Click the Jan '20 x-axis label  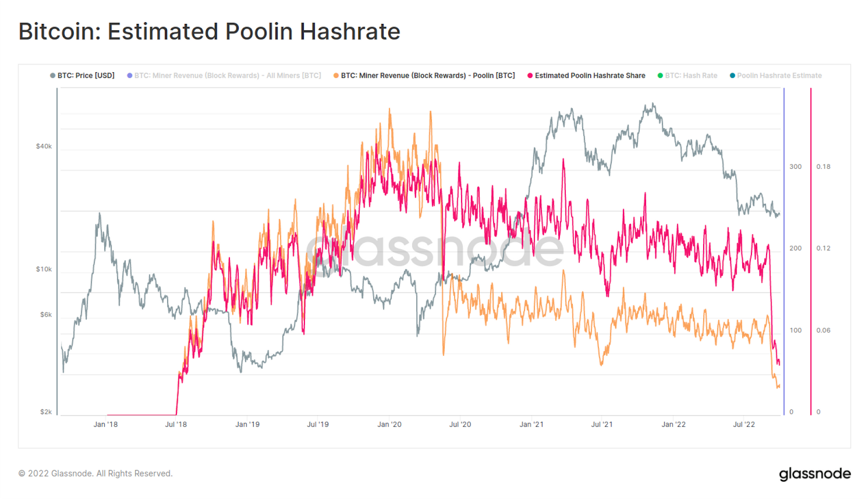point(390,425)
